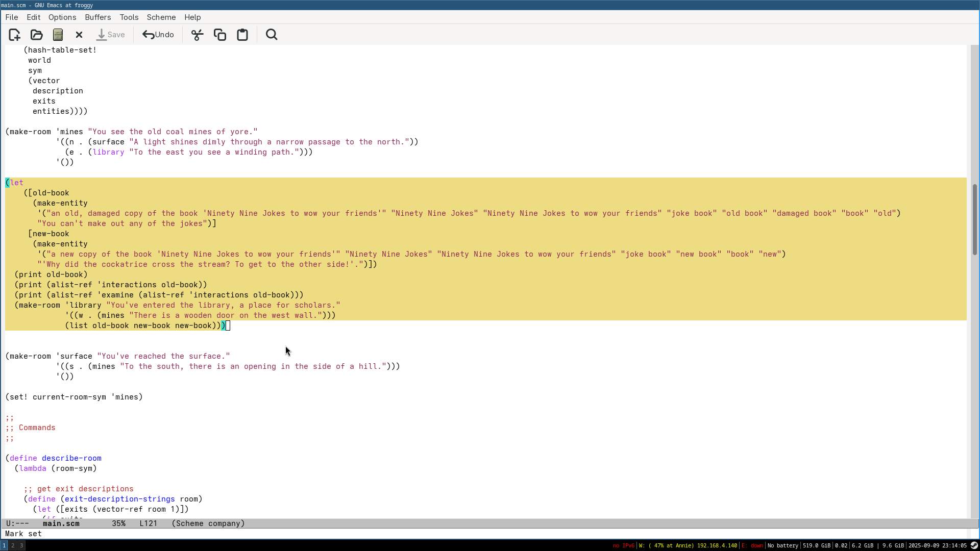This screenshot has height=551, width=980.
Task: Click the Save toolbar button
Action: (111, 35)
